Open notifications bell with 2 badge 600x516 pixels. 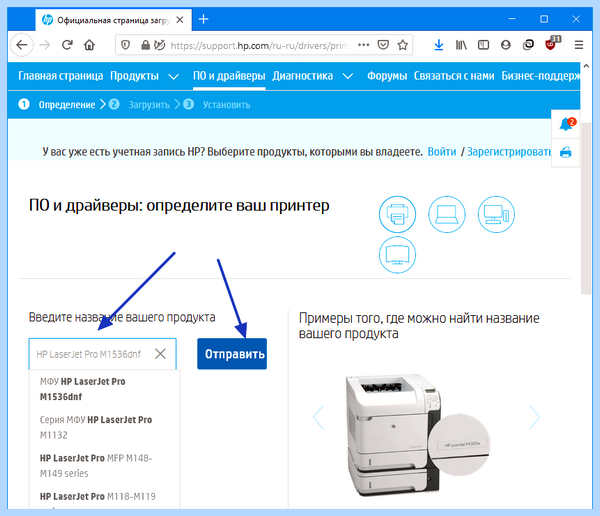click(567, 124)
